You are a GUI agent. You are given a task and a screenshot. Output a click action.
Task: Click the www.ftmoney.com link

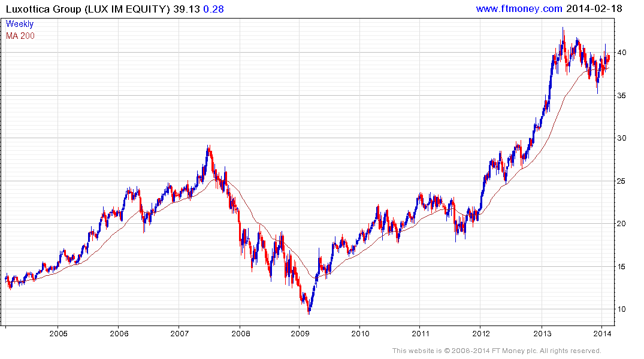(x=519, y=8)
